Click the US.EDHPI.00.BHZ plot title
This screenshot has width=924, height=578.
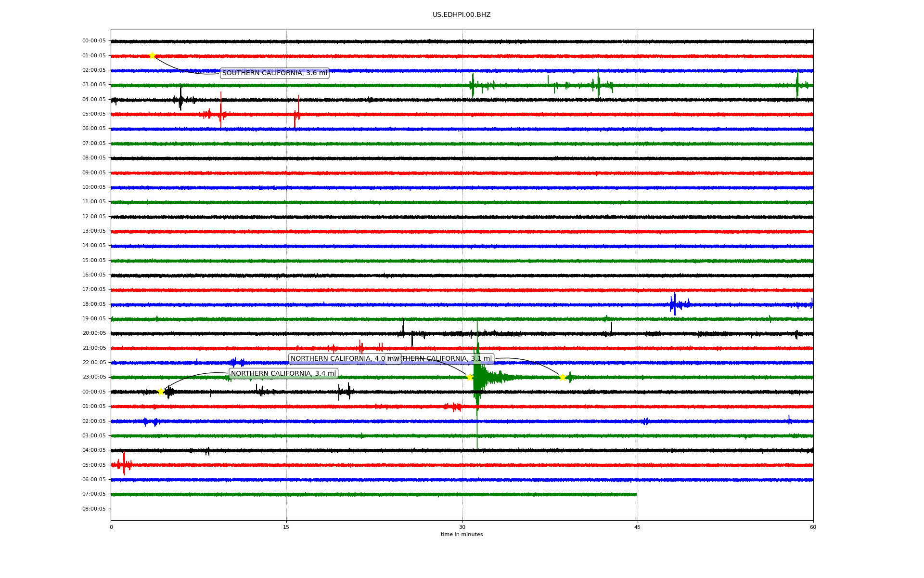462,15
